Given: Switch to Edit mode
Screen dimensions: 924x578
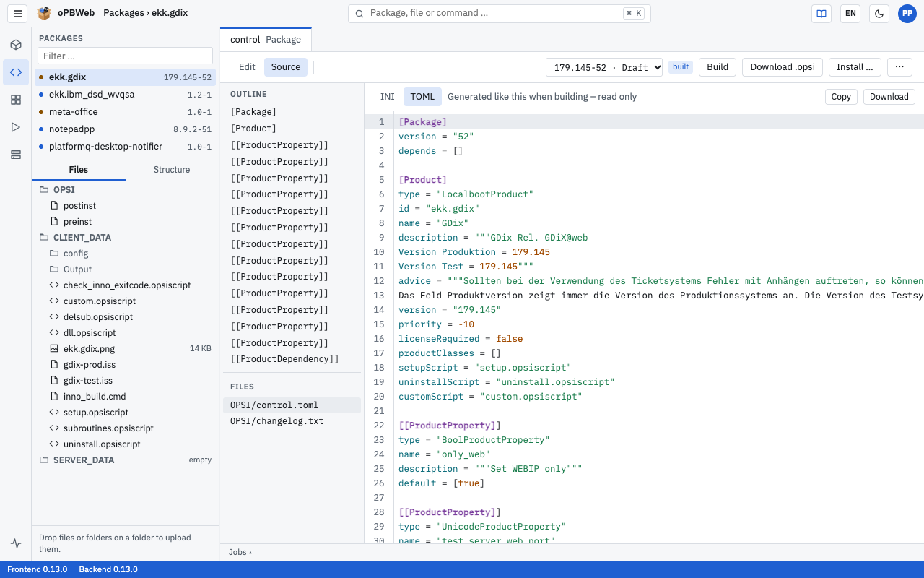Looking at the screenshot, I should (x=247, y=67).
